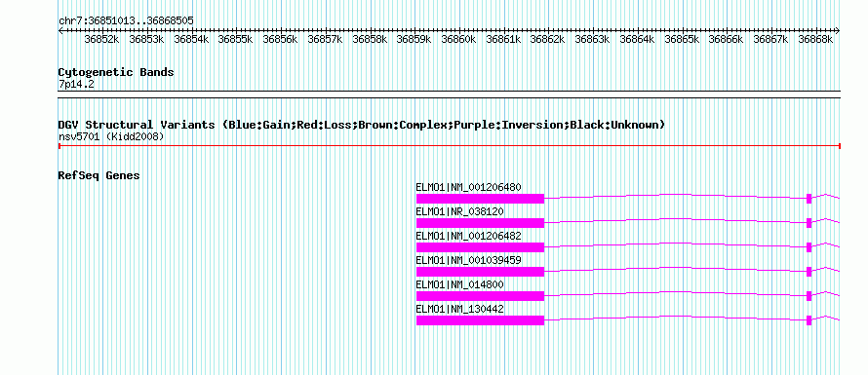This screenshot has width=868, height=375.
Task: Click the small exon of NR_038120 near 36868k
Action: pyautogui.click(x=809, y=223)
